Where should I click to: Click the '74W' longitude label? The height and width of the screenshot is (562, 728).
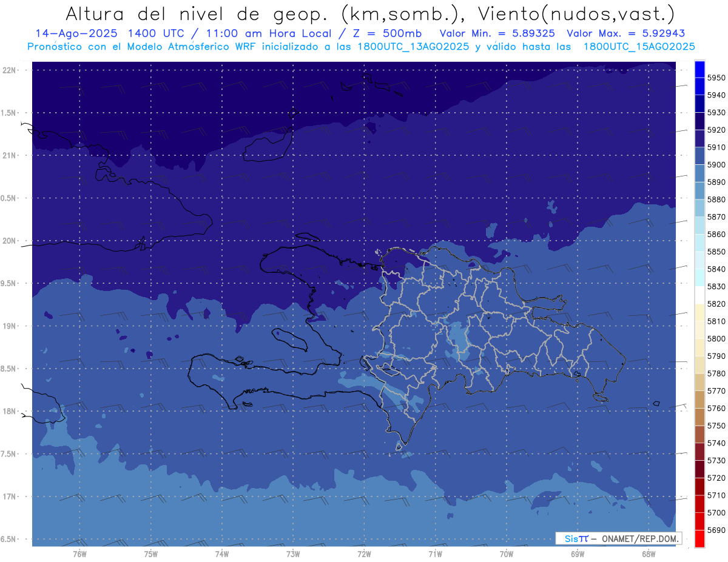pyautogui.click(x=221, y=554)
